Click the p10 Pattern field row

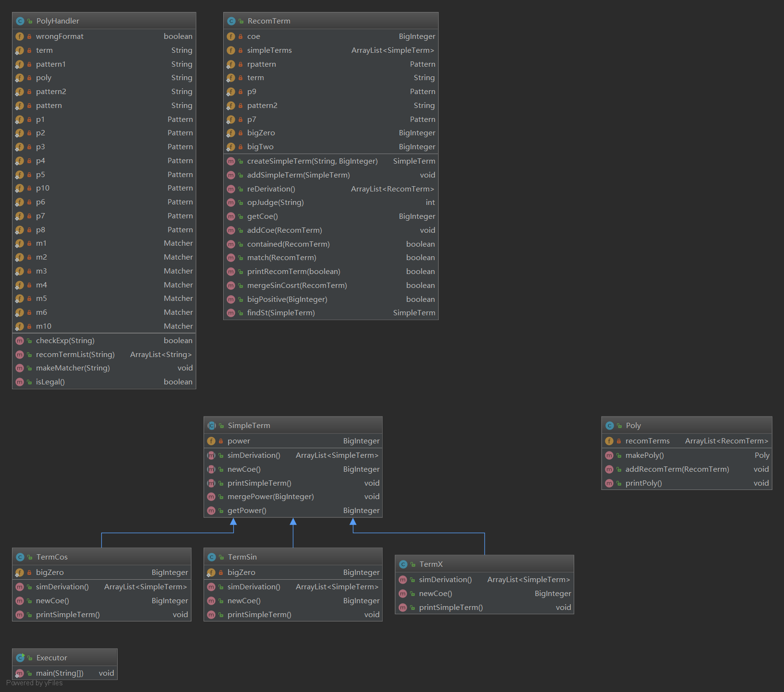[x=104, y=188]
